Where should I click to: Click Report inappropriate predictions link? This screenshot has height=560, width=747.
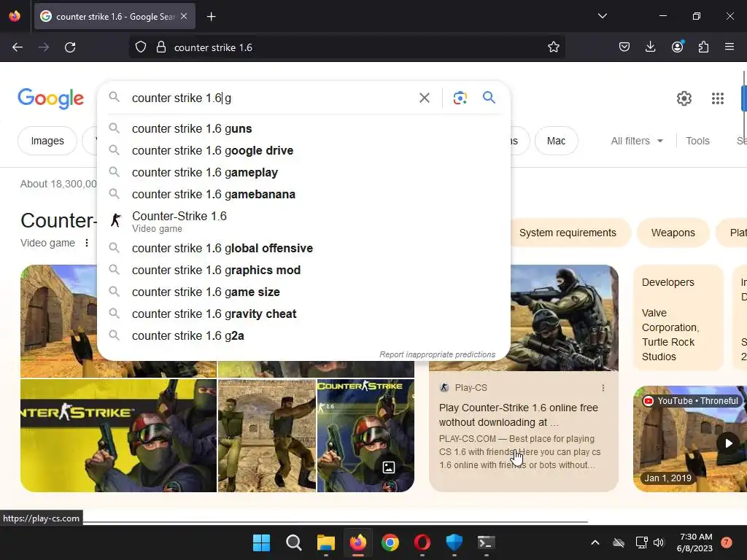pyautogui.click(x=437, y=355)
